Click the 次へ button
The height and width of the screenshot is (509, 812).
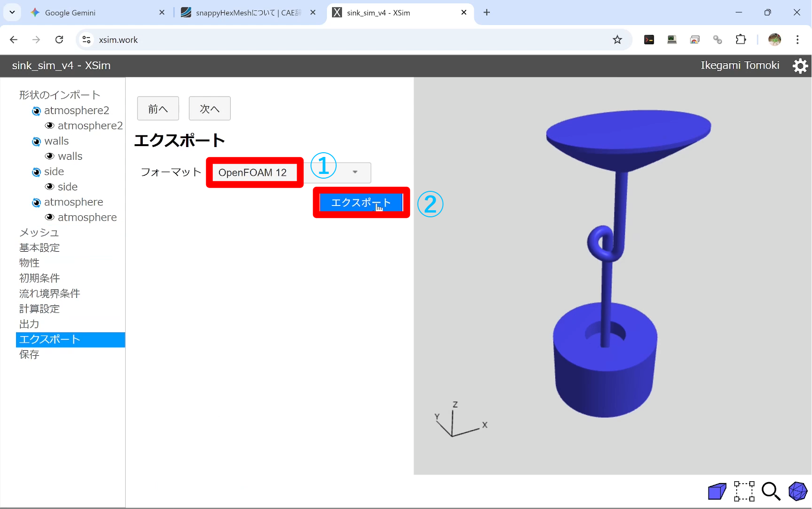tap(210, 109)
